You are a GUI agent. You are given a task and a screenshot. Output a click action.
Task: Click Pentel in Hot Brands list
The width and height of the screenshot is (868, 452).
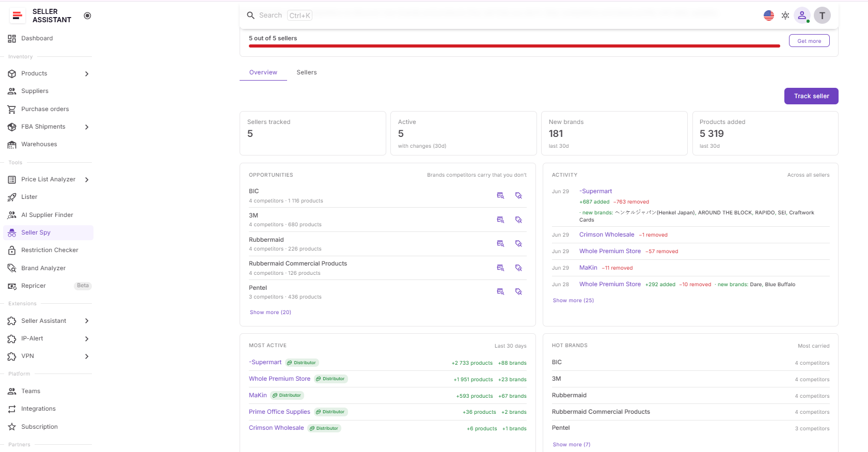[x=561, y=428]
